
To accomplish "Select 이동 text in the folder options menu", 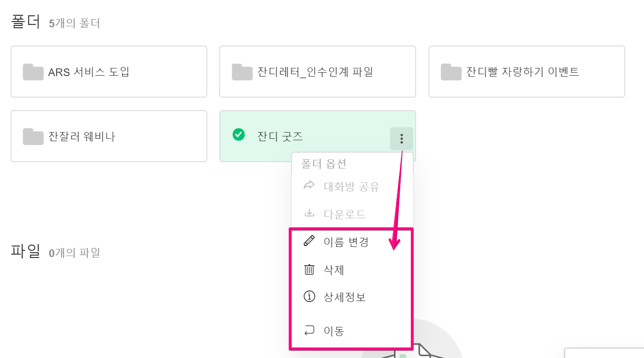I will point(334,331).
